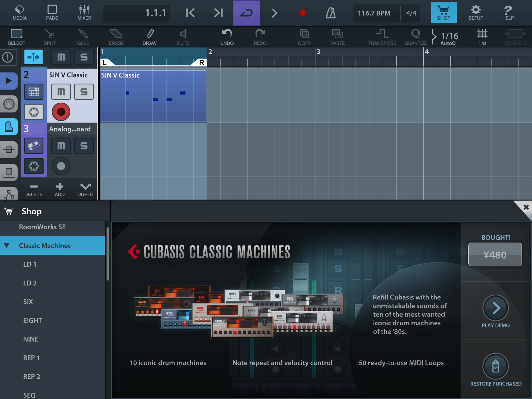Change the 4/4 time signature
The height and width of the screenshot is (399, 532).
[x=411, y=13]
